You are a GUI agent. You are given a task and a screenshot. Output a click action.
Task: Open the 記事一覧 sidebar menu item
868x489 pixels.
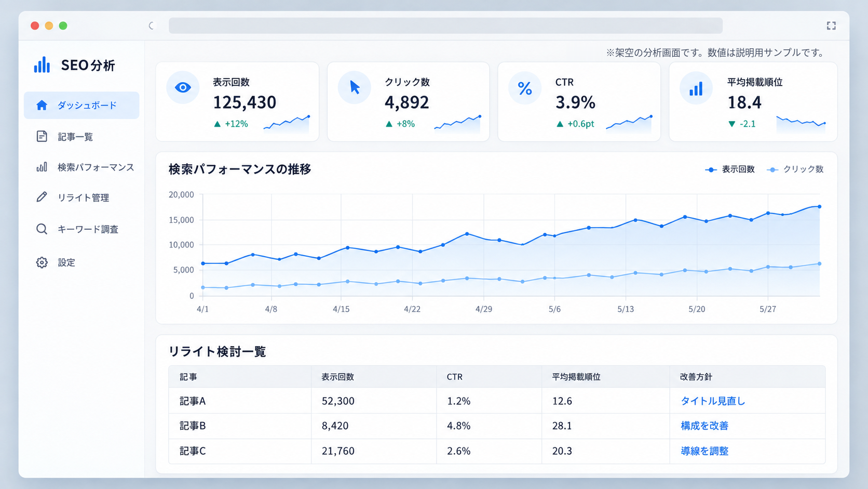(x=82, y=137)
